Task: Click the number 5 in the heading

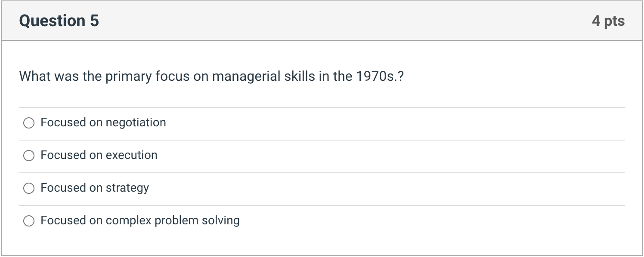Action: click(94, 21)
